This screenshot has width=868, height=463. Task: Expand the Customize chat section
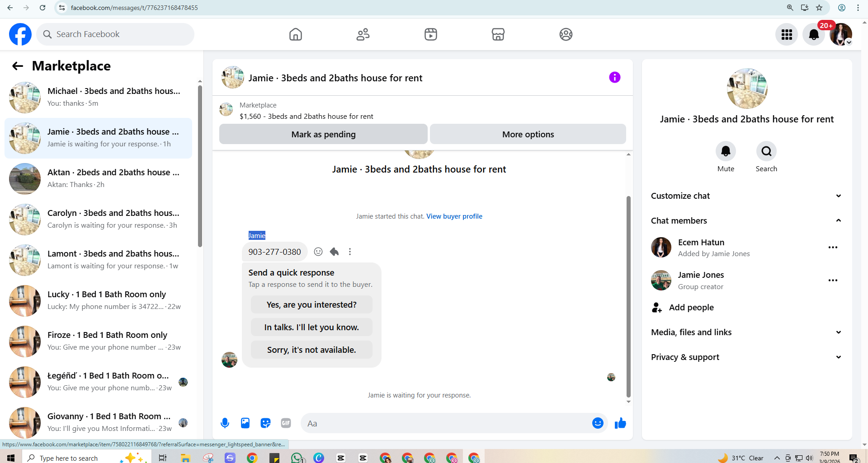[x=747, y=196]
